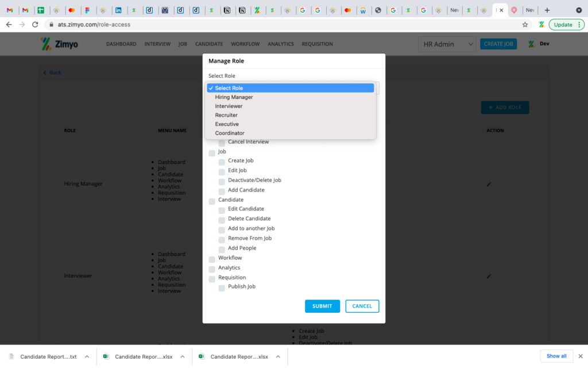Open the HR Admin role dropdown
The width and height of the screenshot is (588, 368).
[447, 44]
